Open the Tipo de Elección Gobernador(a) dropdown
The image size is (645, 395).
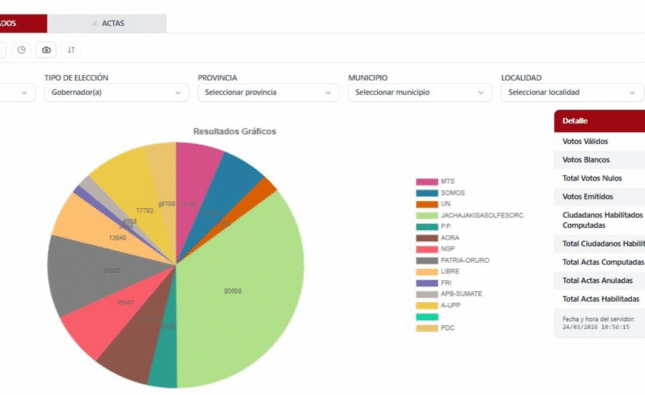click(x=117, y=93)
